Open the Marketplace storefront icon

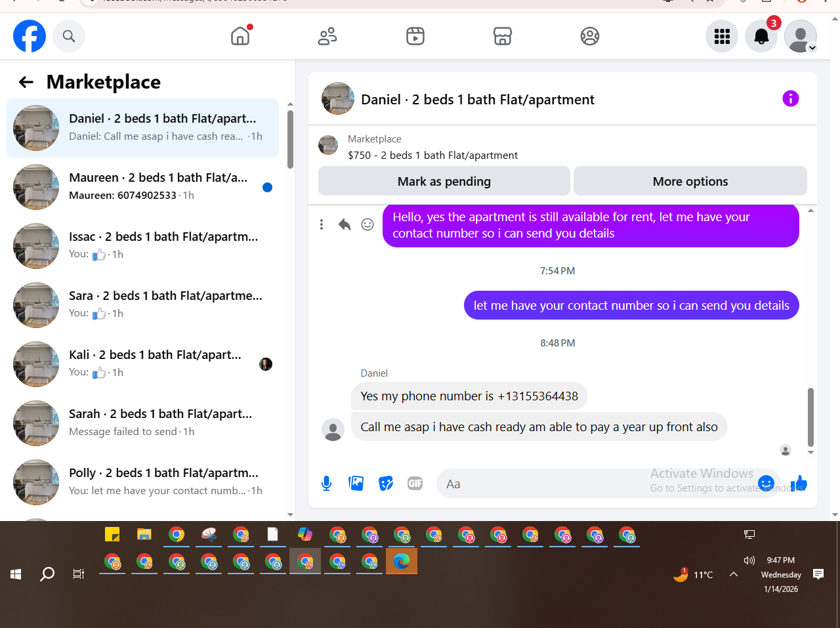[503, 36]
